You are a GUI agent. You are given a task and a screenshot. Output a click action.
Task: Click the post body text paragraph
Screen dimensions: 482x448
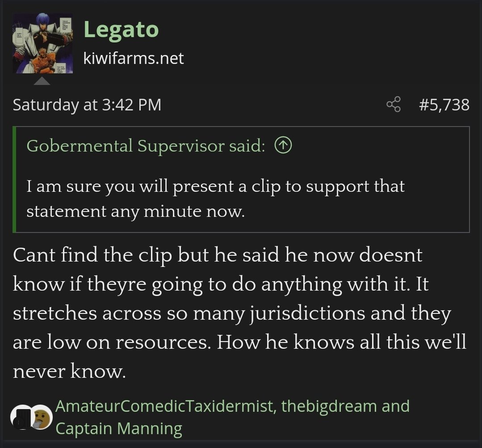[x=240, y=313]
